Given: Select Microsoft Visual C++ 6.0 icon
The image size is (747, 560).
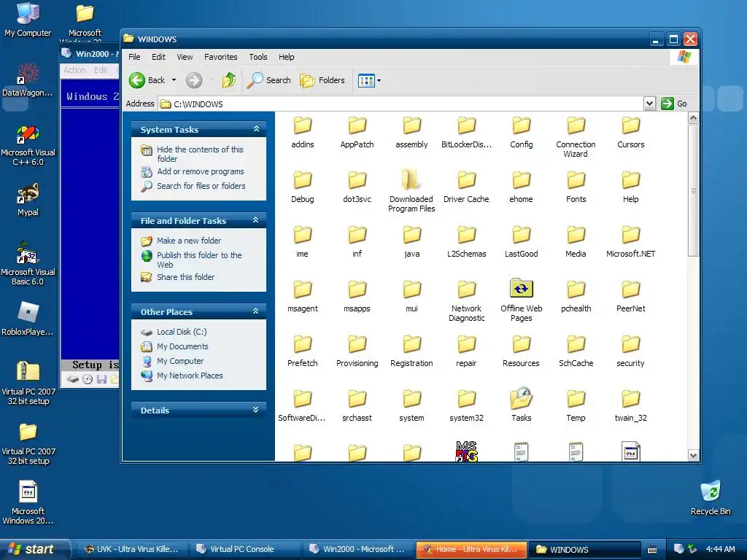Looking at the screenshot, I should (28, 145).
